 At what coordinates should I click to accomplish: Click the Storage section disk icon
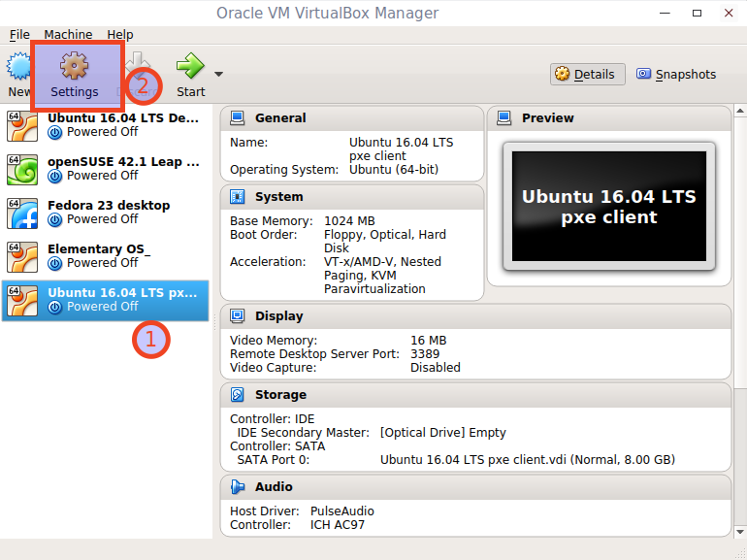[238, 394]
